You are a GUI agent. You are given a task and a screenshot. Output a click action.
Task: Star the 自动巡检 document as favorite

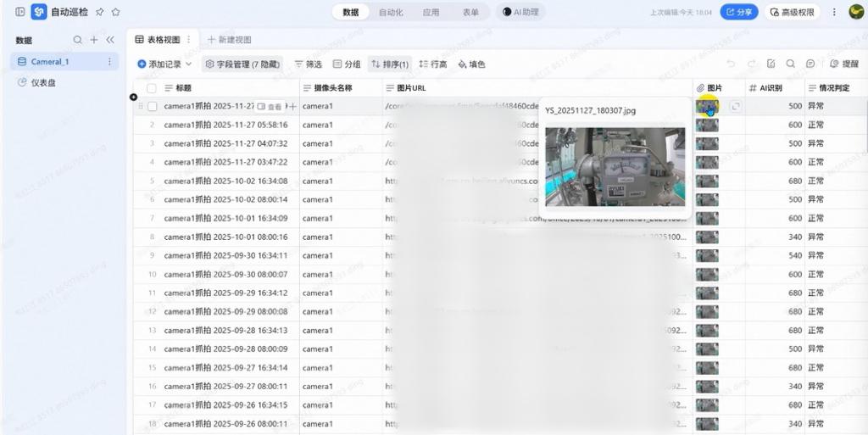pos(115,12)
